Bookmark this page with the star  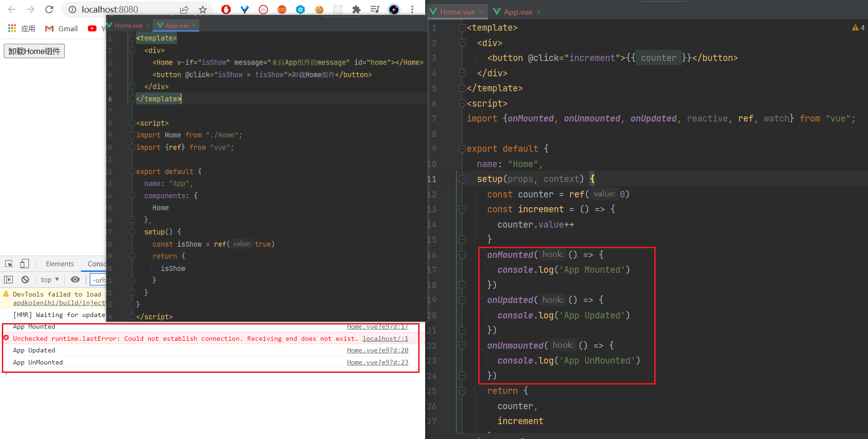(203, 9)
